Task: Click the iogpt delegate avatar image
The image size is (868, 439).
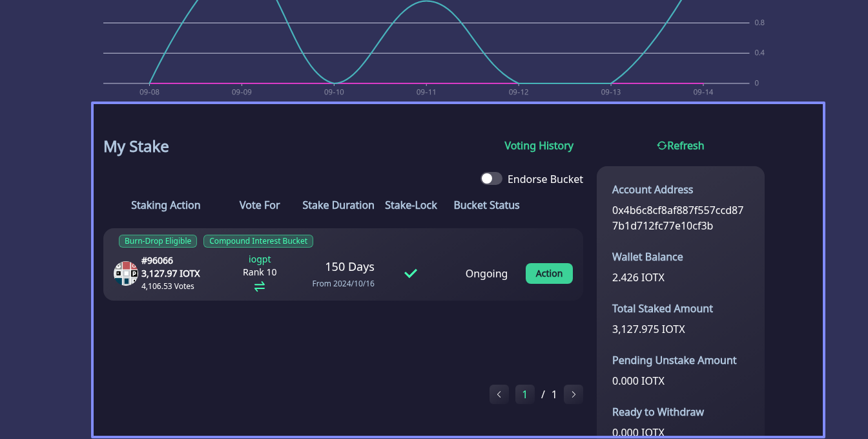Action: pos(126,273)
